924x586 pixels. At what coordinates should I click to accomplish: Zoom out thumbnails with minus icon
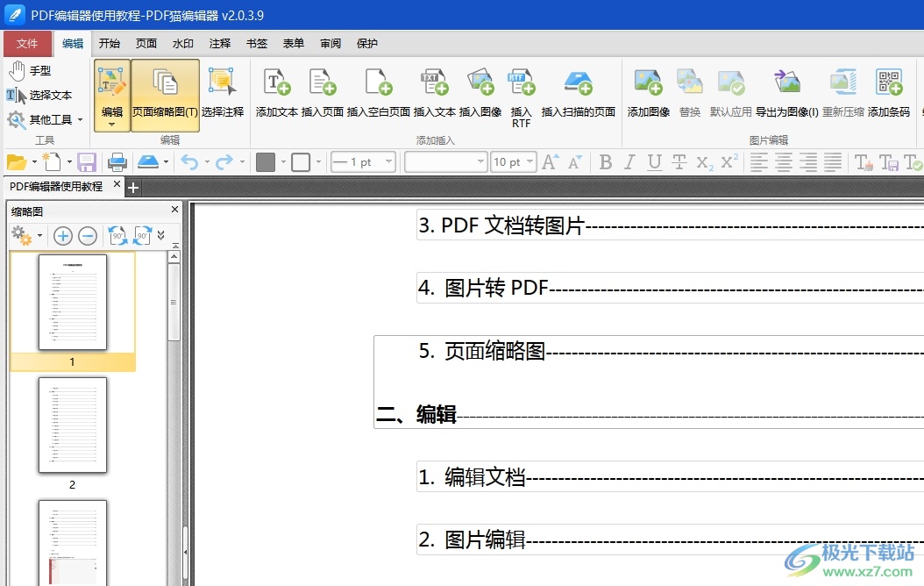88,236
